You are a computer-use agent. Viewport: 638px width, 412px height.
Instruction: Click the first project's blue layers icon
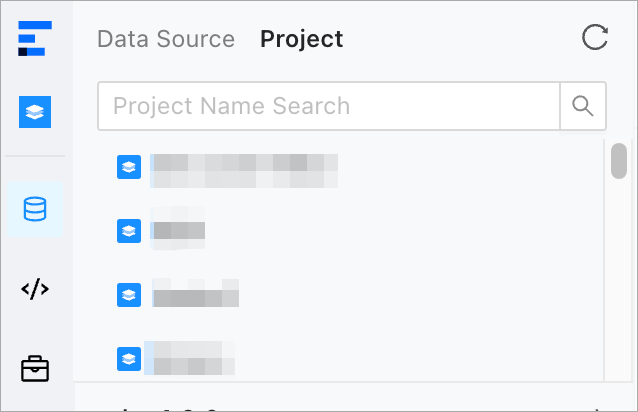pos(128,168)
